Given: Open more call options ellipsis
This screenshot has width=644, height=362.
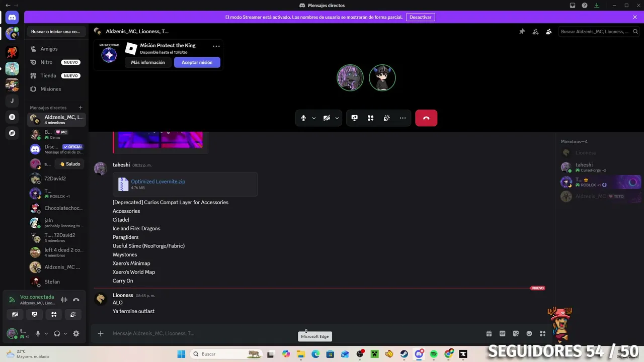Looking at the screenshot, I should click(403, 118).
